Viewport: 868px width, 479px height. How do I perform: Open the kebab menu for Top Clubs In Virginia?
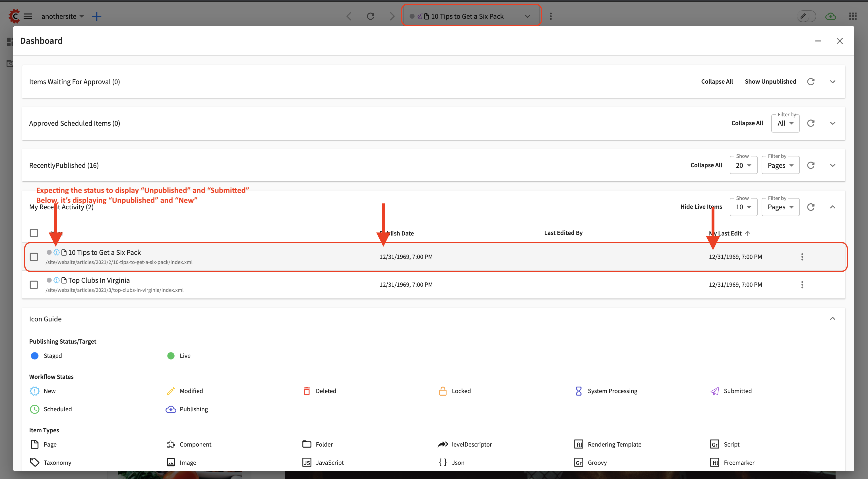(803, 285)
